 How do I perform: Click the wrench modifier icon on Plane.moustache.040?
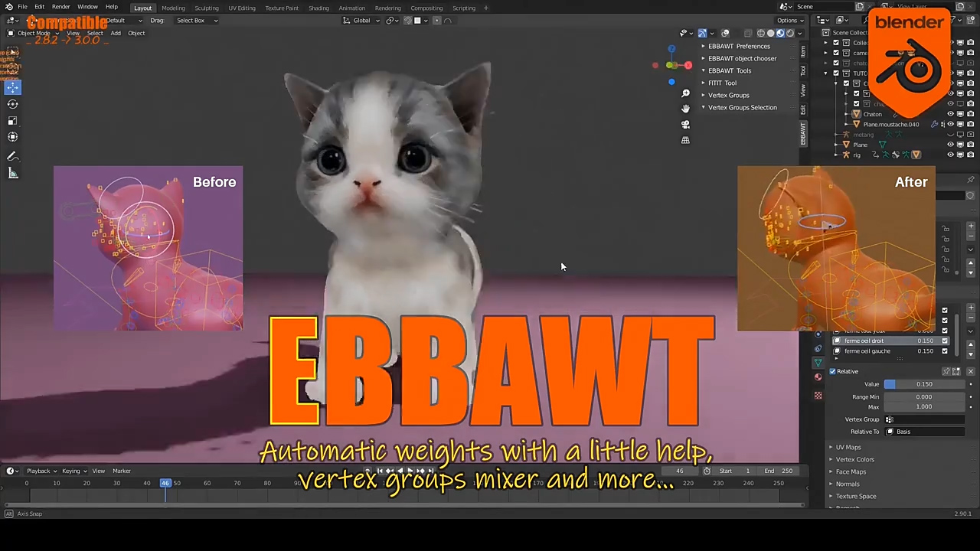coord(934,124)
